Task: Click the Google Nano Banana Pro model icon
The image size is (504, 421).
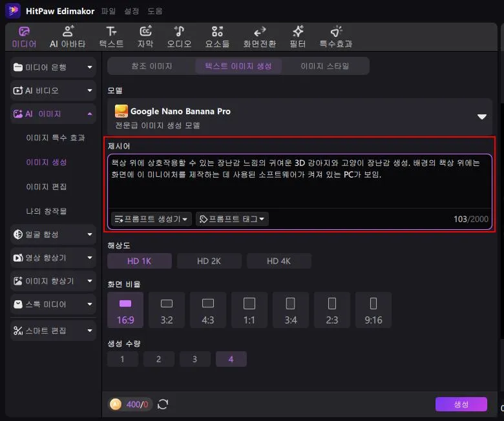Action: pyautogui.click(x=121, y=112)
